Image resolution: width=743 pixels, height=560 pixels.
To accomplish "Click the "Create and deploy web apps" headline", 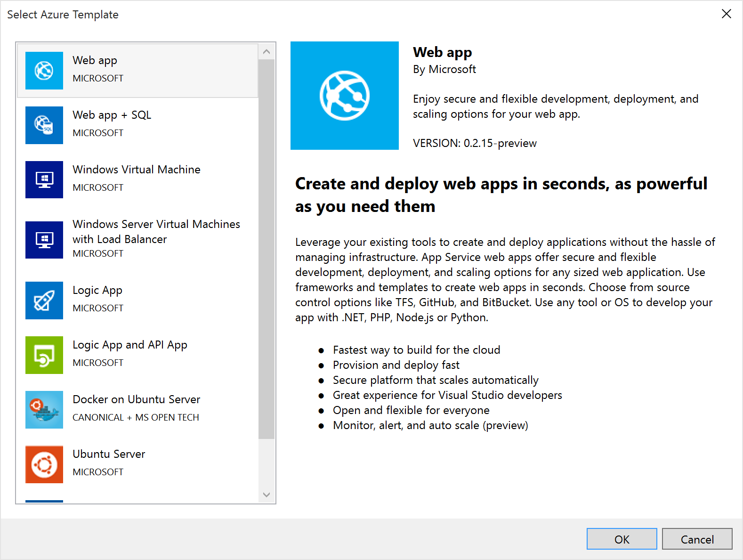I will tap(501, 195).
